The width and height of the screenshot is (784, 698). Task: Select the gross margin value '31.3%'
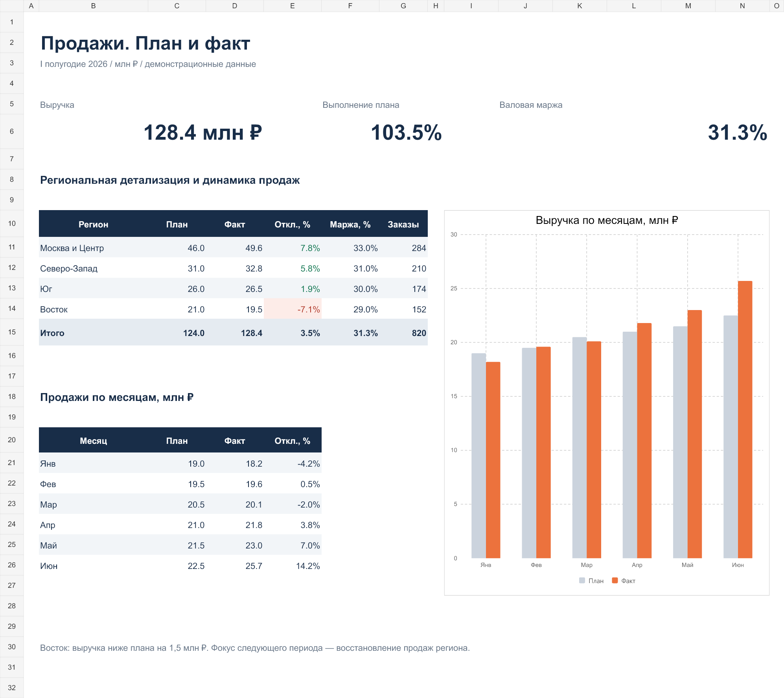click(737, 132)
